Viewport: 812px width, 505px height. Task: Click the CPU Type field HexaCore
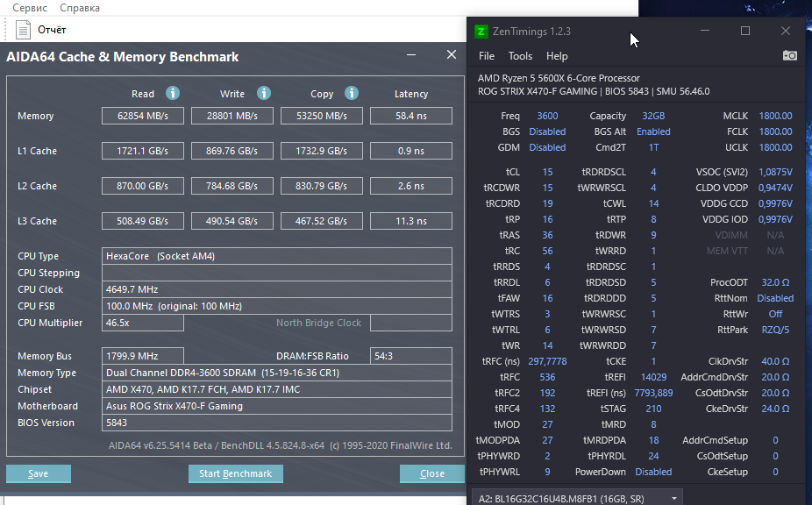pos(277,256)
